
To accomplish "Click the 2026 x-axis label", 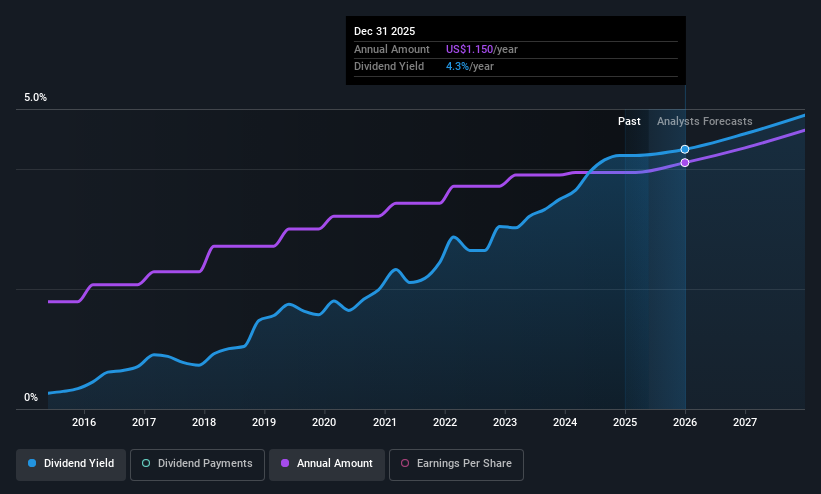I will pos(685,422).
